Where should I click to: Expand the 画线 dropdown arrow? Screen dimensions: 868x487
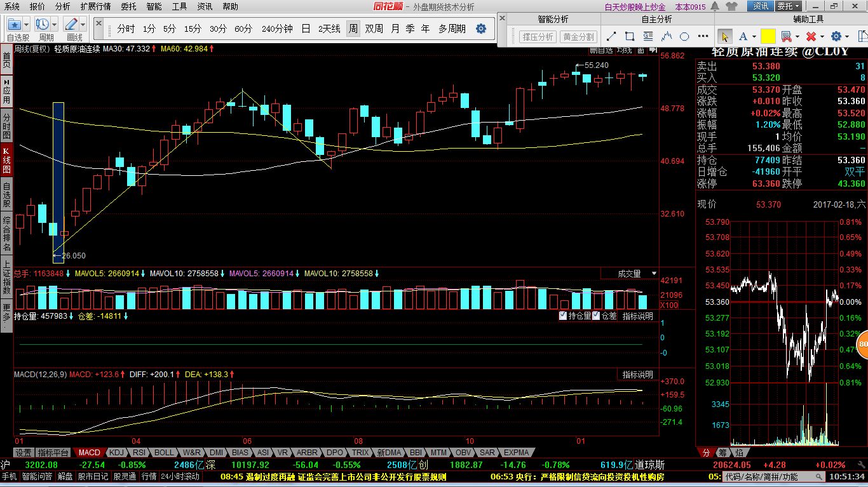tap(83, 24)
